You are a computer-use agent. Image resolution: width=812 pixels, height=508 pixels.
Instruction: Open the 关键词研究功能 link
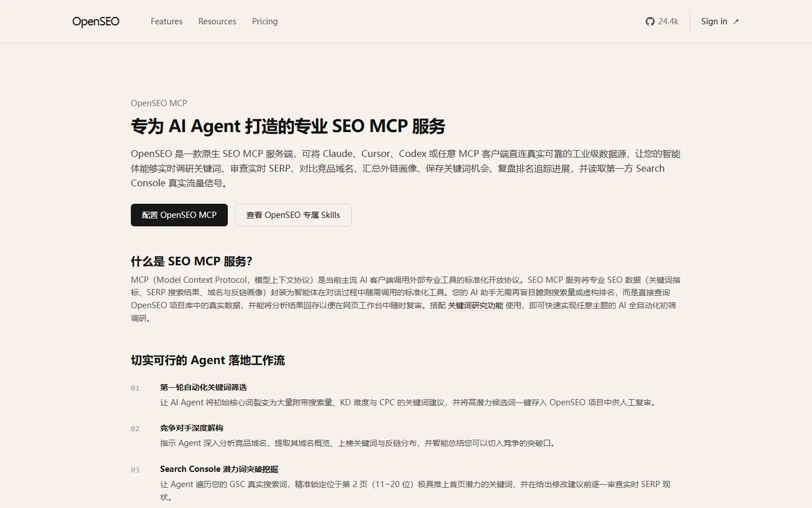click(x=475, y=305)
